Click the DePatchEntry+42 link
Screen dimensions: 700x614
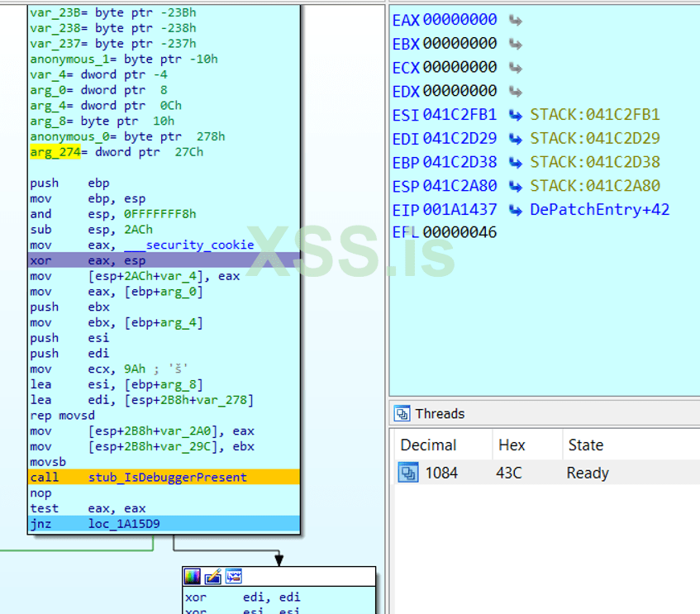(599, 209)
